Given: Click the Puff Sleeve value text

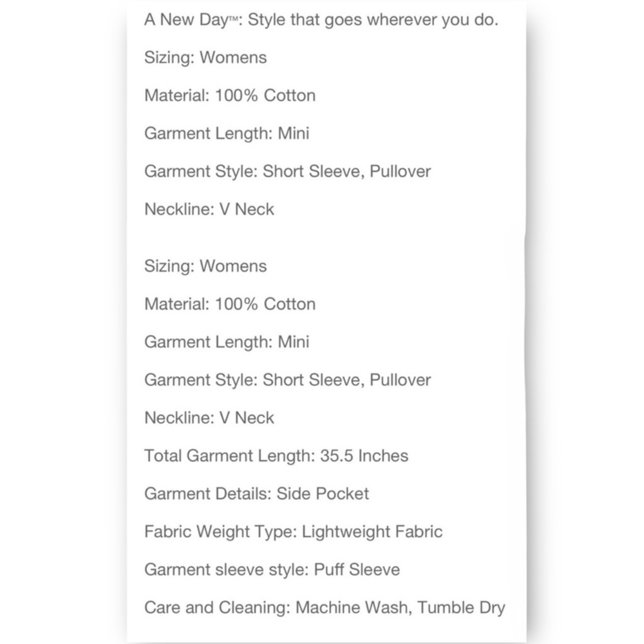Looking at the screenshot, I should [x=357, y=570].
